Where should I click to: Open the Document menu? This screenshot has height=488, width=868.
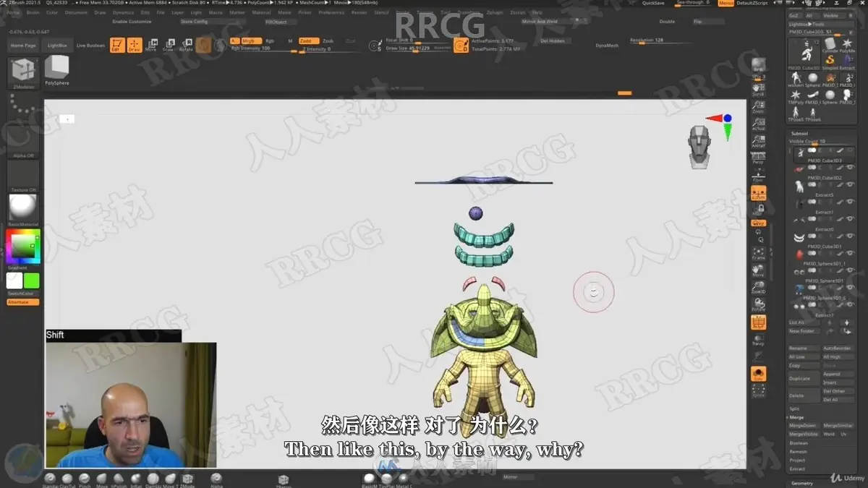tap(76, 12)
